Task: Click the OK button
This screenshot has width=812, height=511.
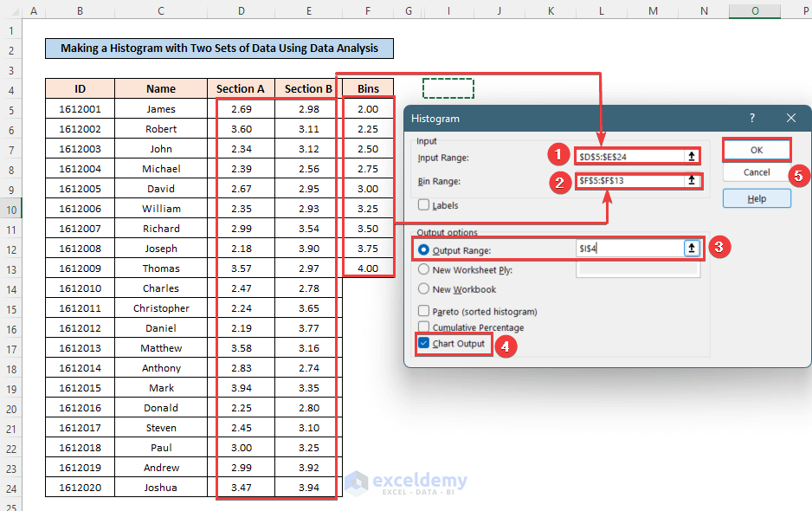Action: [756, 149]
